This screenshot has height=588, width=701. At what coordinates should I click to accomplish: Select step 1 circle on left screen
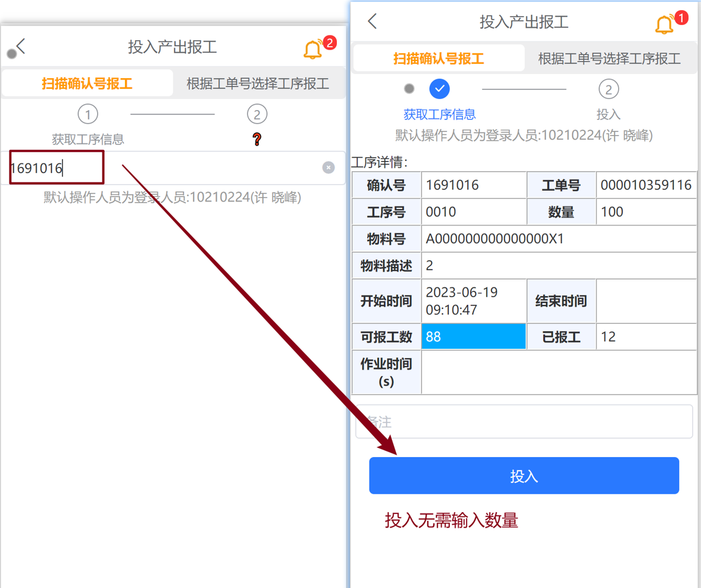pyautogui.click(x=88, y=114)
